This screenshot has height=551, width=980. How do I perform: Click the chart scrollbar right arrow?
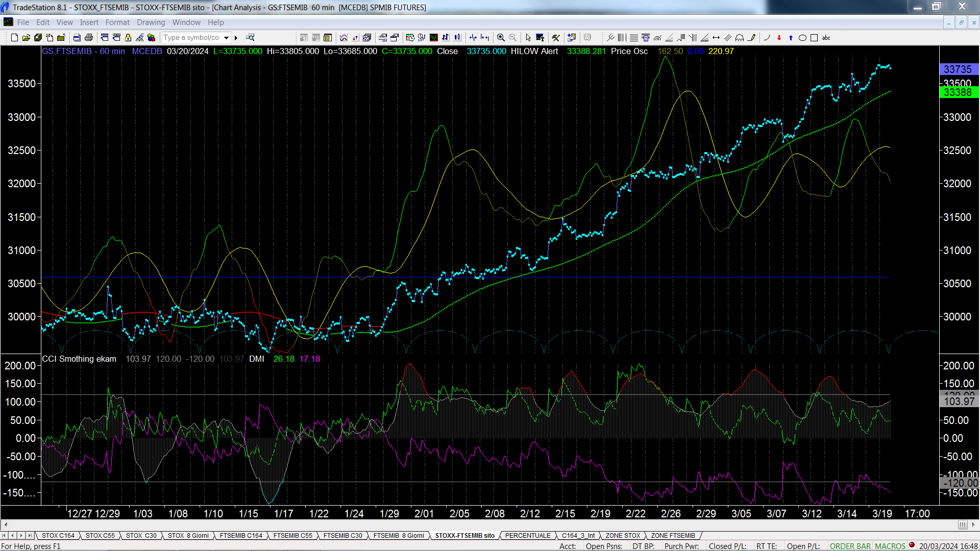tap(973, 524)
